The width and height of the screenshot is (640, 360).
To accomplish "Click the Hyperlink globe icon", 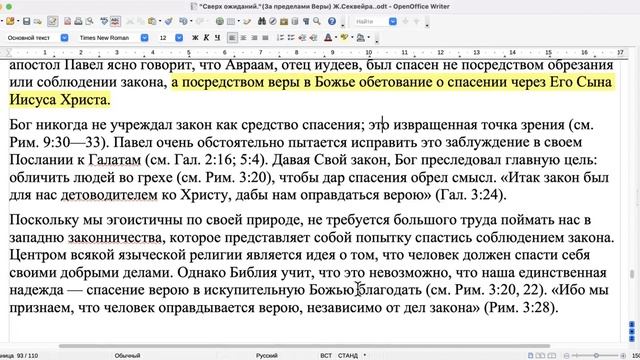I will pyautogui.click(x=220, y=21).
